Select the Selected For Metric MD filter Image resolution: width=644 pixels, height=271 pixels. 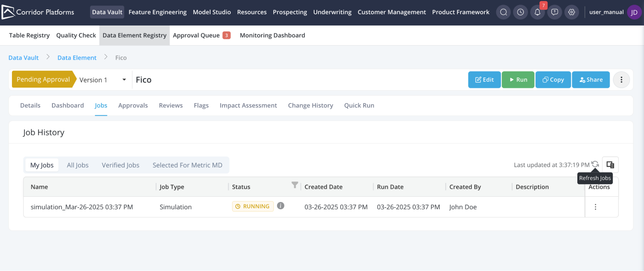[x=187, y=165]
